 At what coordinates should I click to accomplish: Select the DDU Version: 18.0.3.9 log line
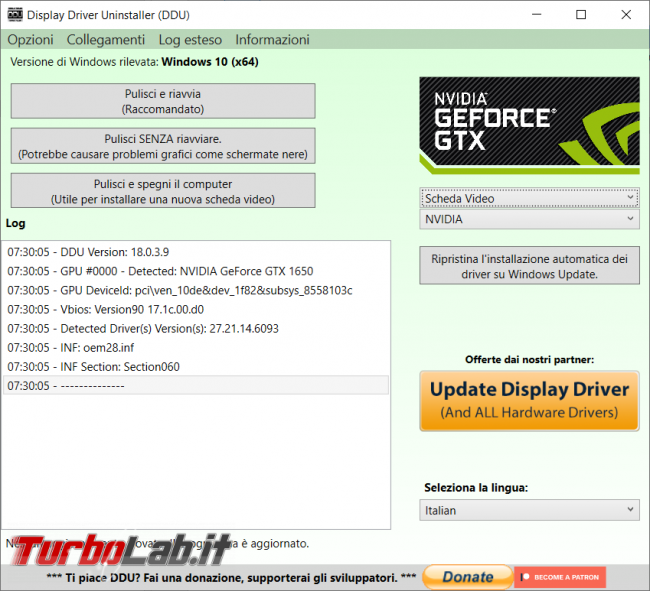click(x=196, y=252)
